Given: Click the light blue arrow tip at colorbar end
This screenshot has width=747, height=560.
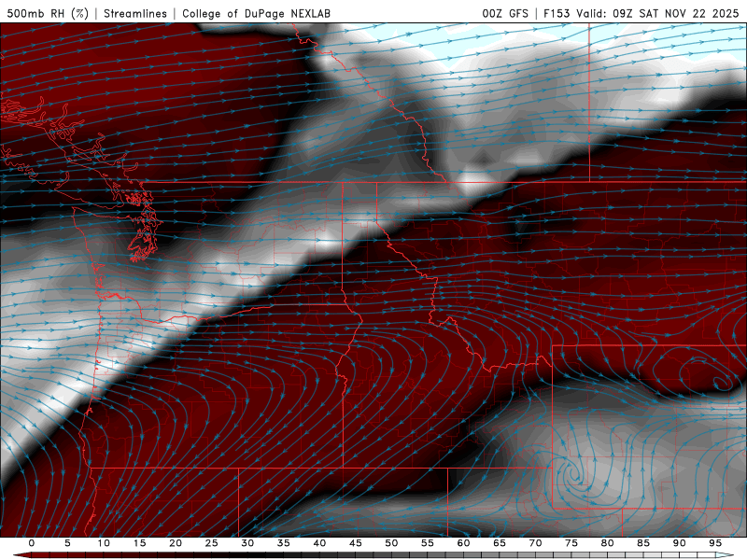Looking at the screenshot, I should coord(725,555).
